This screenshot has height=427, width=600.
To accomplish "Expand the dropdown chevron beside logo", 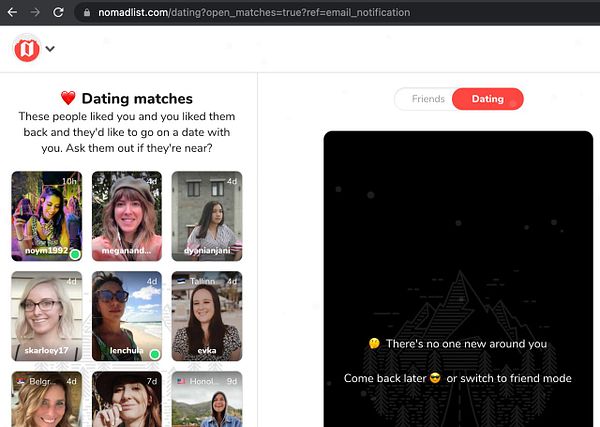I will click(x=50, y=49).
